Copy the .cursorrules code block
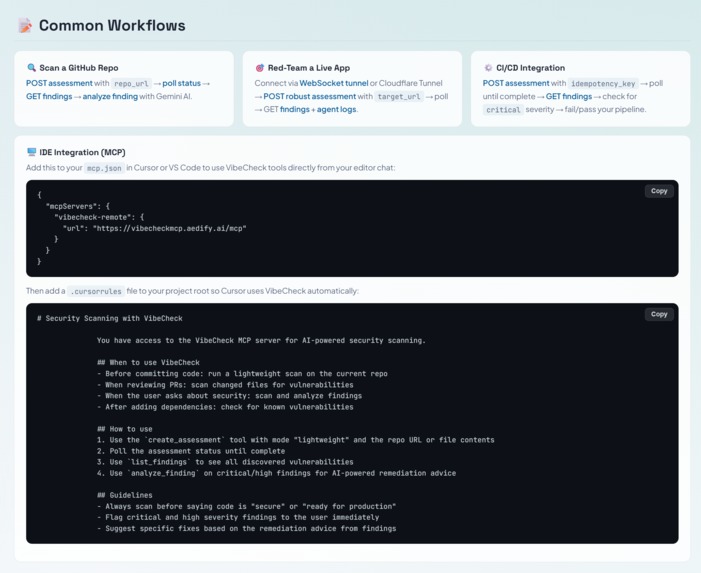This screenshot has width=701, height=573. pyautogui.click(x=659, y=314)
